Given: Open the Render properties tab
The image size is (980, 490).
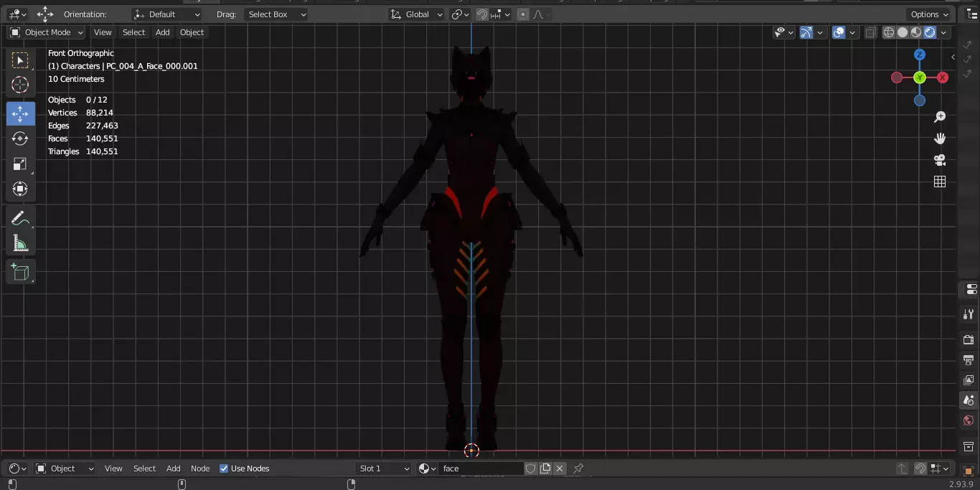Looking at the screenshot, I should pyautogui.click(x=969, y=339).
